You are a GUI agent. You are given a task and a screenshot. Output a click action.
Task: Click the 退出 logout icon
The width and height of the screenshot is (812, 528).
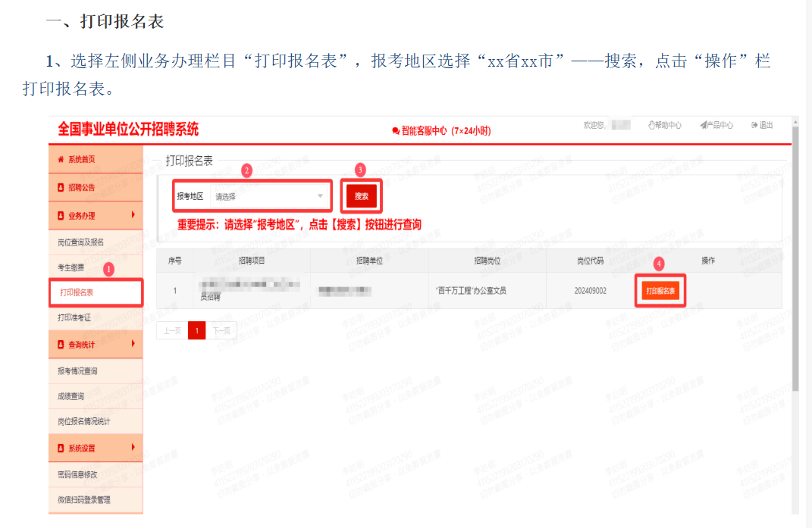[754, 125]
